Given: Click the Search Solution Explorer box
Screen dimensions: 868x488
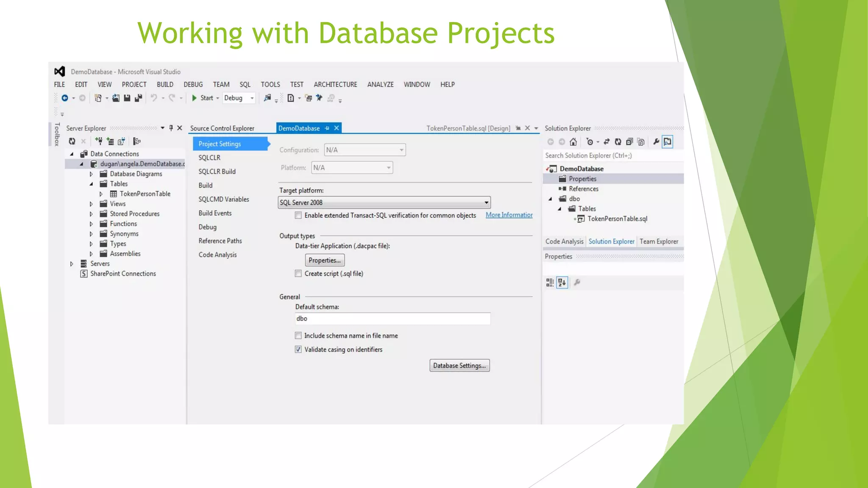Looking at the screenshot, I should click(613, 155).
